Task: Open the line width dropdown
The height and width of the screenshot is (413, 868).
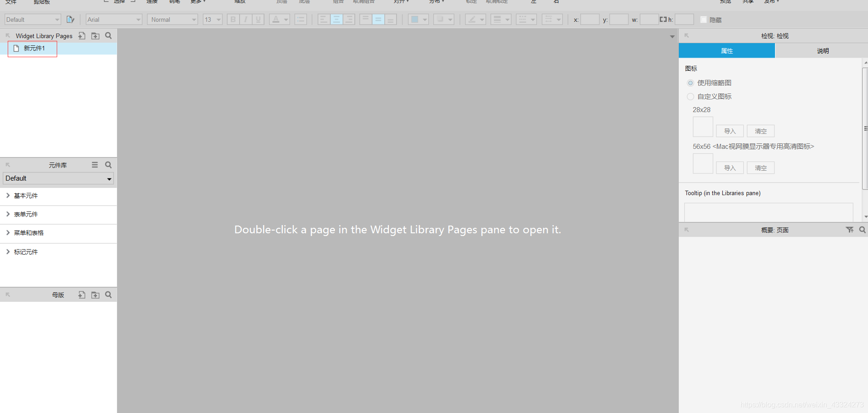Action: point(501,20)
